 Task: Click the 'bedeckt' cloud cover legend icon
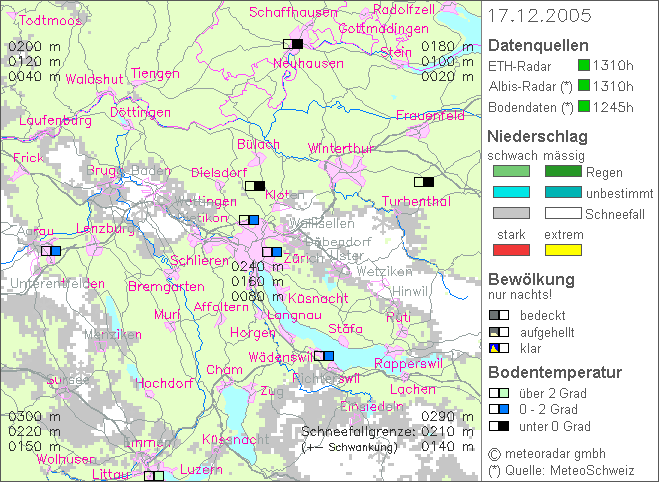tap(499, 315)
